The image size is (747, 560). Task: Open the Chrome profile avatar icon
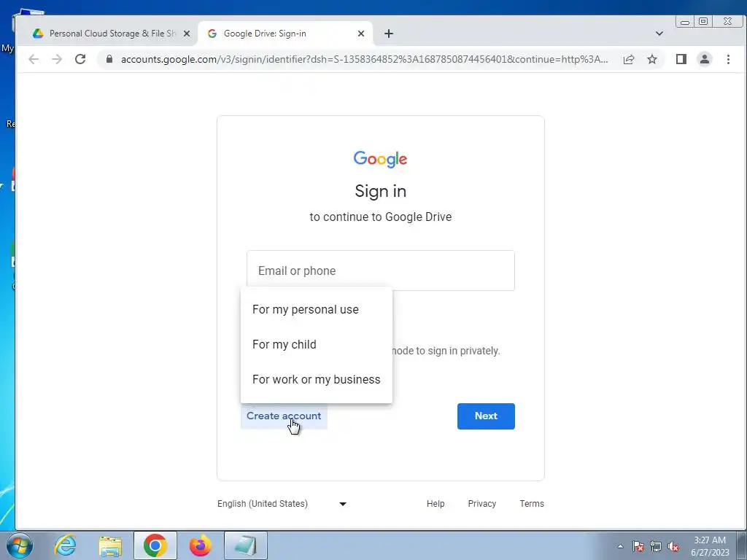pos(704,59)
